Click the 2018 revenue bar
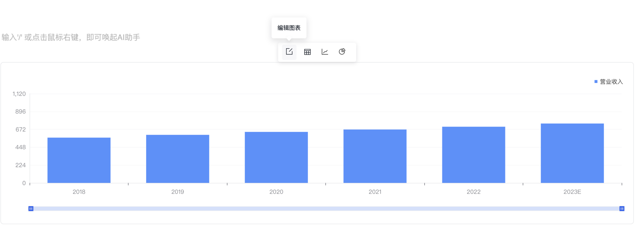This screenshot has height=229, width=644. (79, 160)
